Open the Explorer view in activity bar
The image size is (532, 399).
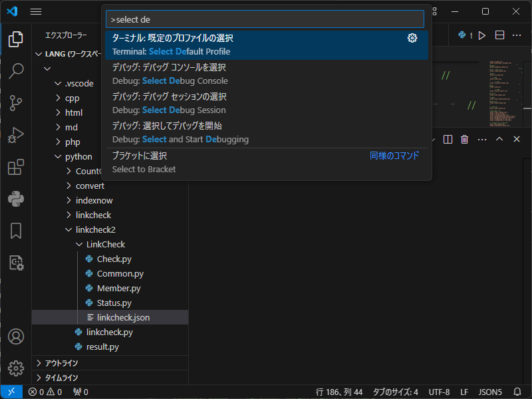pos(15,39)
